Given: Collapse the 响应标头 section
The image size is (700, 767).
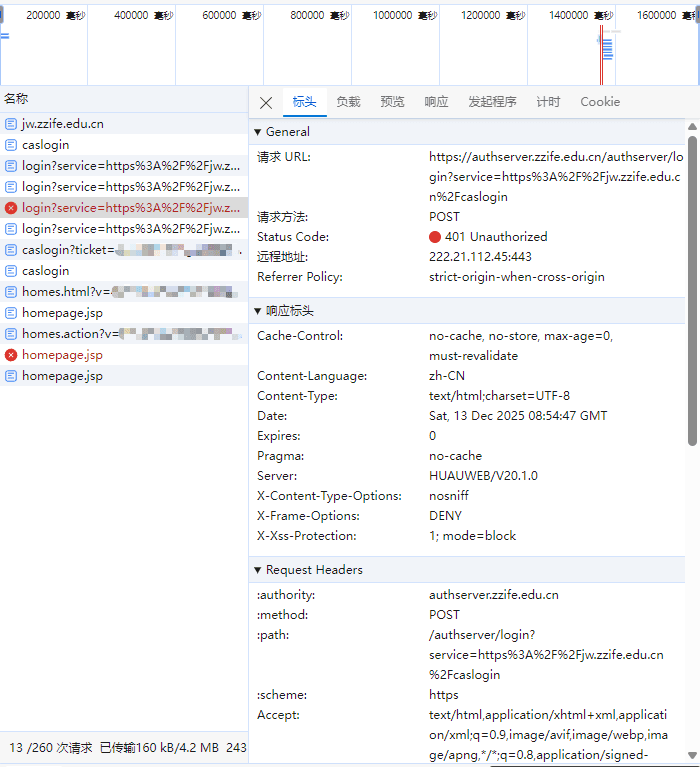Looking at the screenshot, I should [258, 311].
